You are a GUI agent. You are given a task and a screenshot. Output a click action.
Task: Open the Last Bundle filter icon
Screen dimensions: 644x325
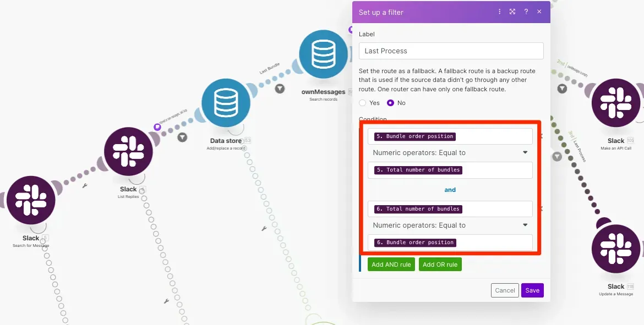pyautogui.click(x=280, y=88)
